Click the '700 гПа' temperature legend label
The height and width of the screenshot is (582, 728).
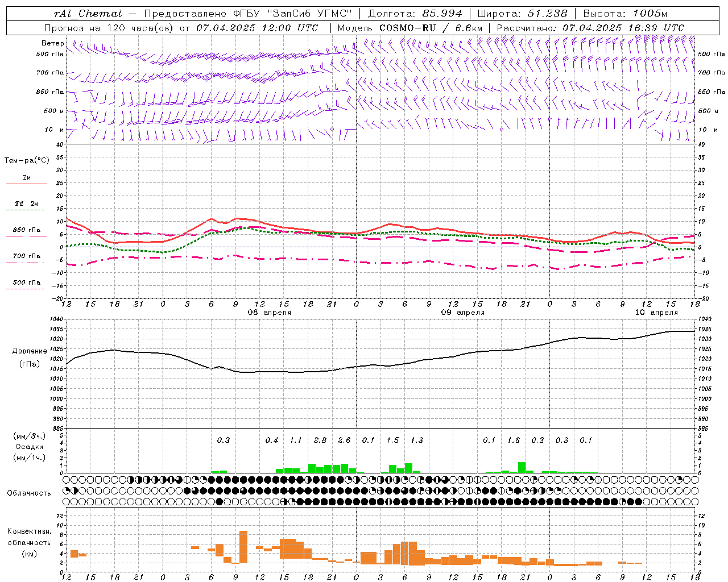click(27, 256)
